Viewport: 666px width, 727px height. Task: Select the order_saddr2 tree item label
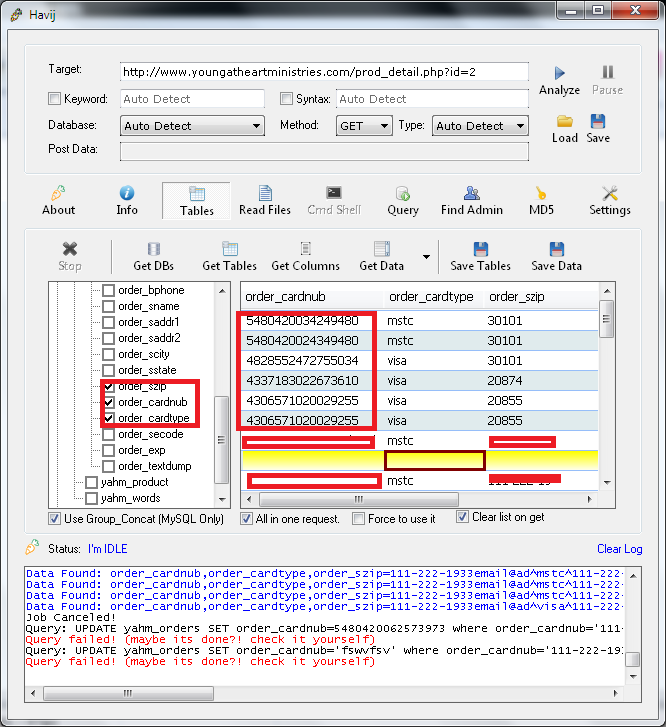[x=149, y=338]
